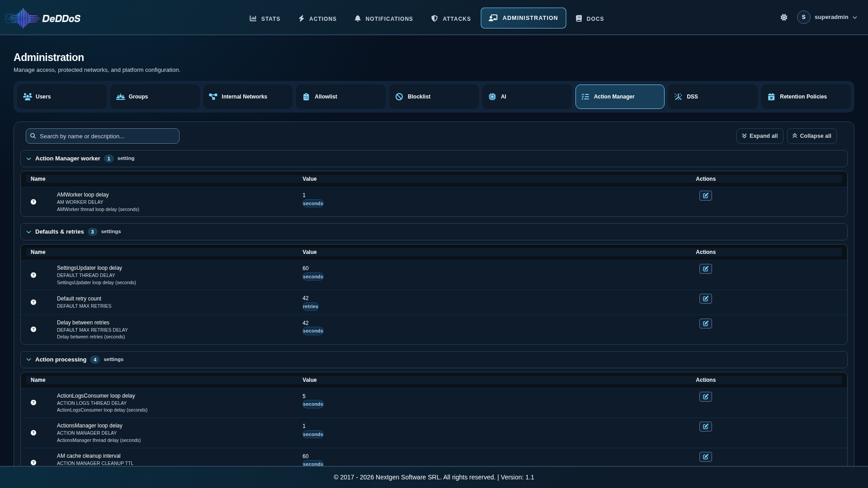Viewport: 868px width, 488px height.
Task: Switch to the Allowlist tab
Action: tap(341, 97)
